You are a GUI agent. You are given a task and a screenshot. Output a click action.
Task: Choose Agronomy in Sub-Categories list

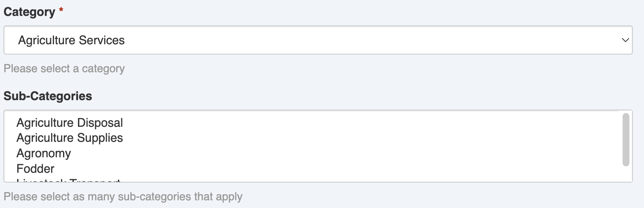44,153
